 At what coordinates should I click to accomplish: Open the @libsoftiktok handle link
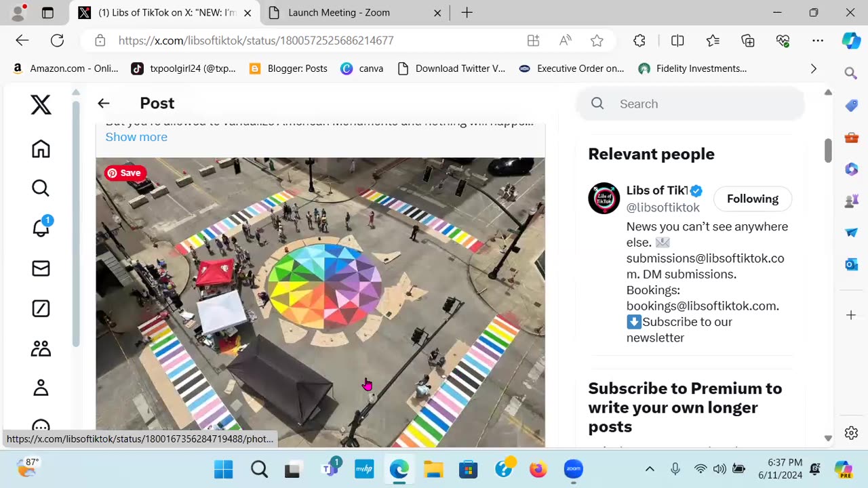[x=663, y=207]
